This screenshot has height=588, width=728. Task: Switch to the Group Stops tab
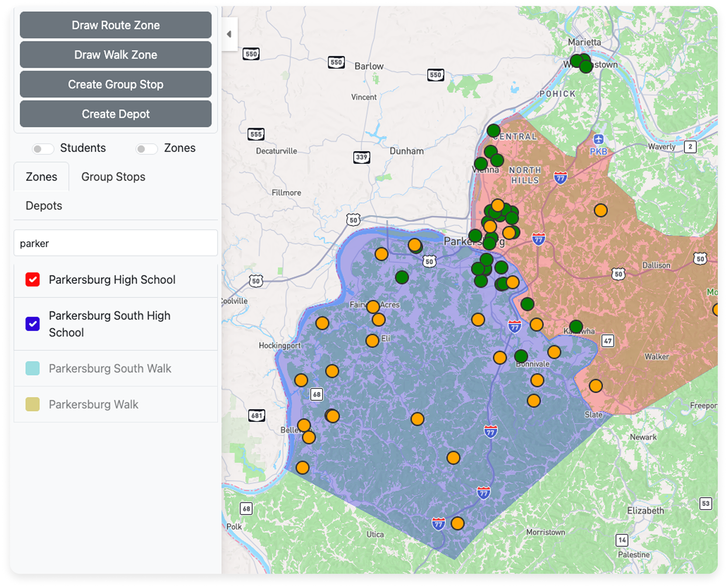(113, 177)
